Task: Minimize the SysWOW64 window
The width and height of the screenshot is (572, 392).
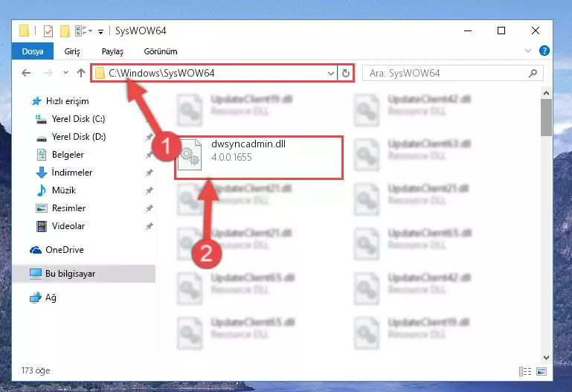Action: tap(468, 31)
